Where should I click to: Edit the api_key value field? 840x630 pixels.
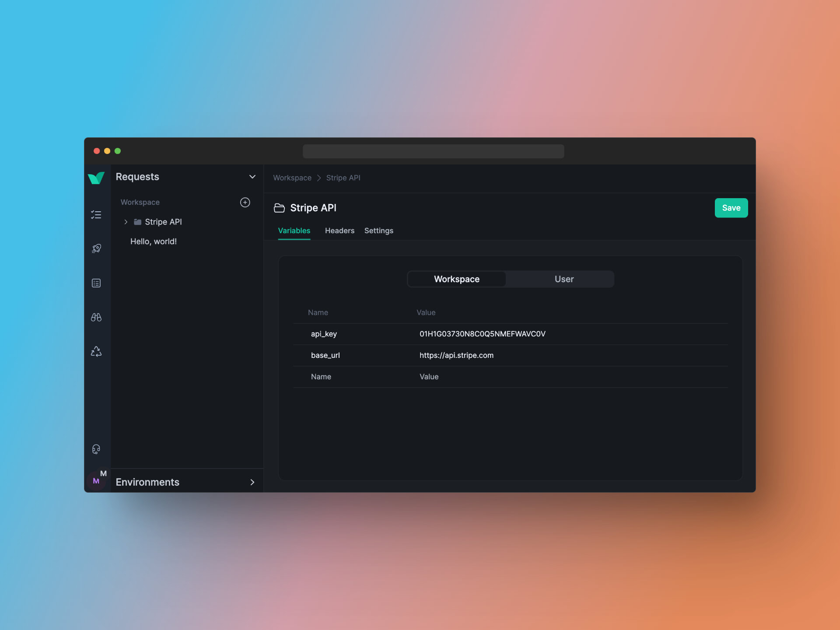click(x=482, y=334)
